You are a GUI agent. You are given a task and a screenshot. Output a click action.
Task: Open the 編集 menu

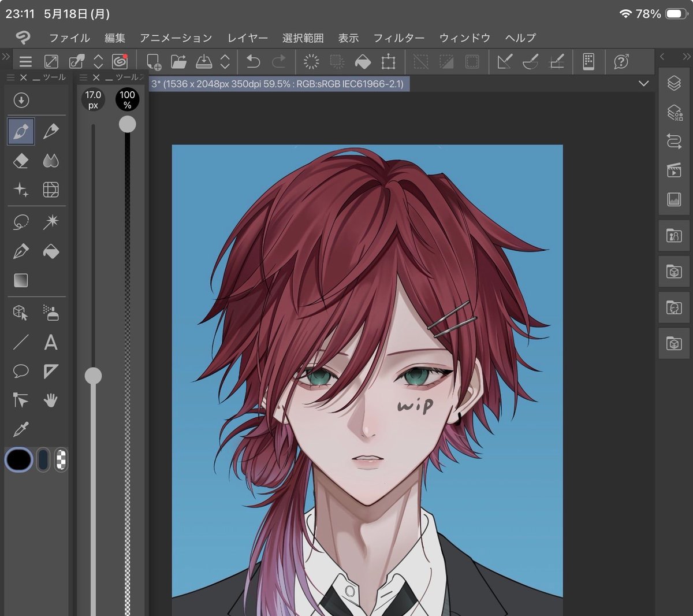pos(115,38)
